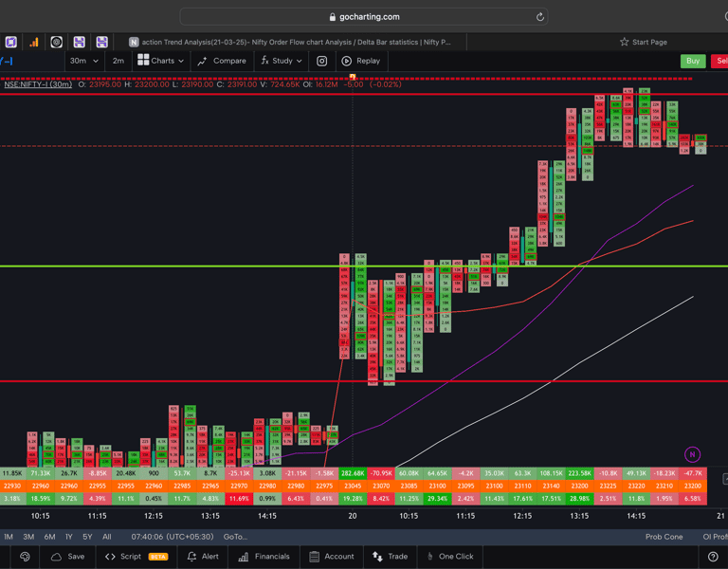728x569 pixels.
Task: Open the Financials panel
Action: (264, 557)
